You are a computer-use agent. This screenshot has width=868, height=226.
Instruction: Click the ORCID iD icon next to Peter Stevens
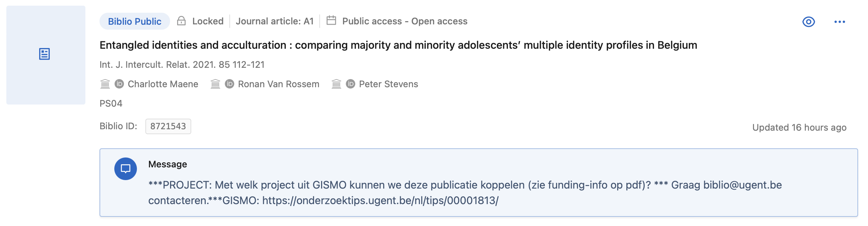350,84
